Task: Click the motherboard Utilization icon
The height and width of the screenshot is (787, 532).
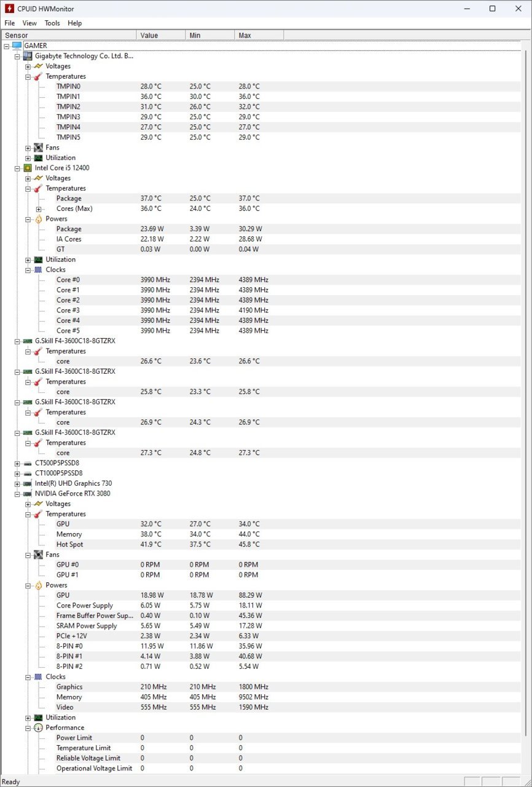Action: pos(38,158)
